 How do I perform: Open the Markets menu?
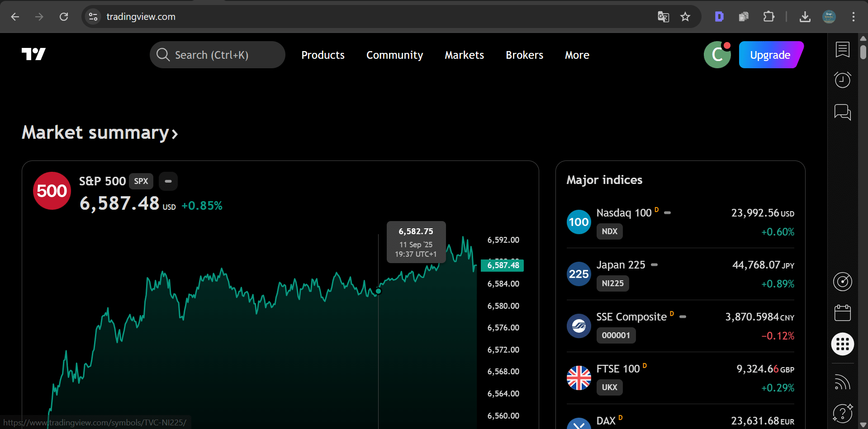click(464, 55)
